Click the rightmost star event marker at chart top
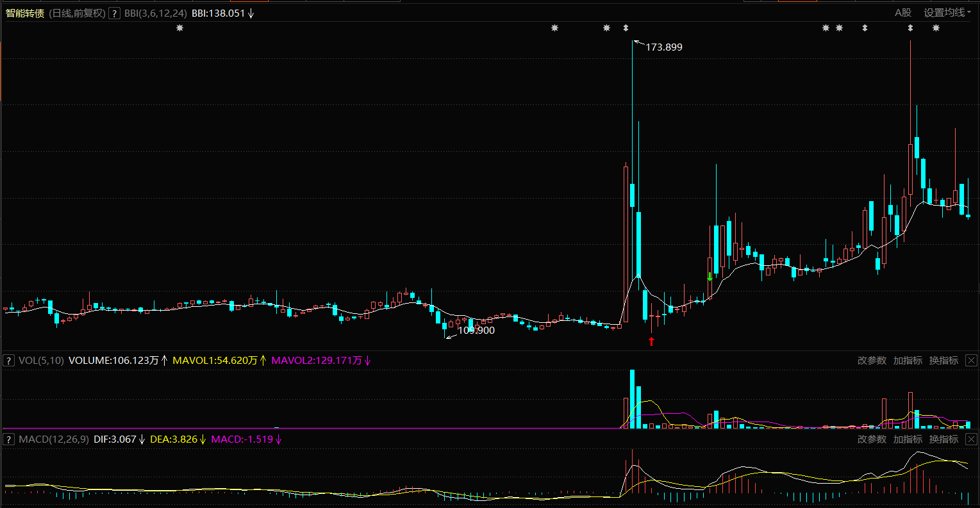The image size is (980, 508). click(936, 28)
